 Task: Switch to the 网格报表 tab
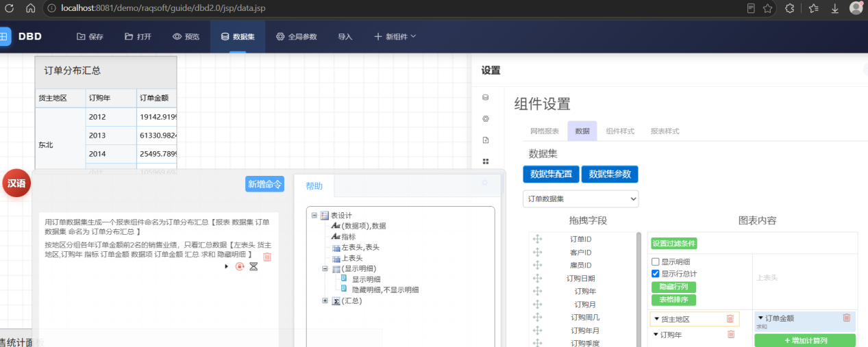(x=545, y=131)
